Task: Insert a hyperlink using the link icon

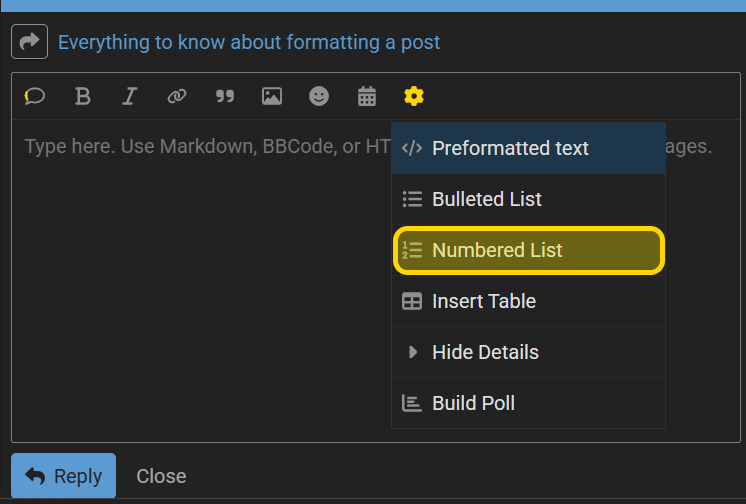Action: 177,97
